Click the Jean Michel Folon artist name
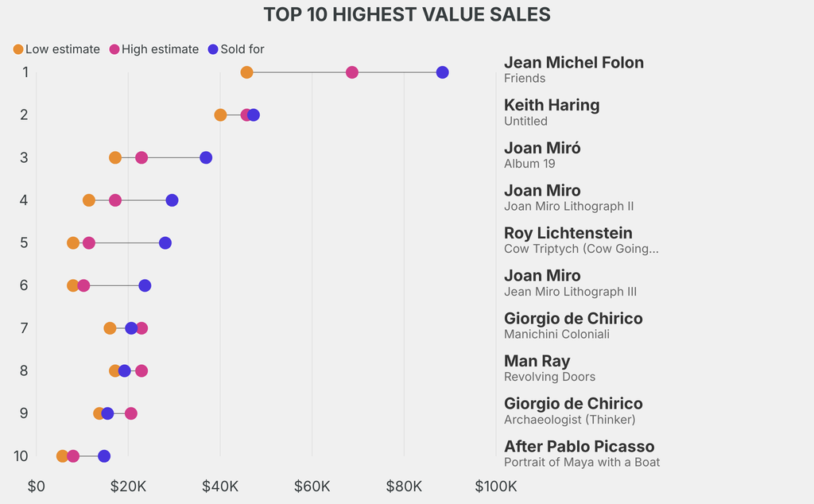Image resolution: width=814 pixels, height=504 pixels. [x=574, y=63]
